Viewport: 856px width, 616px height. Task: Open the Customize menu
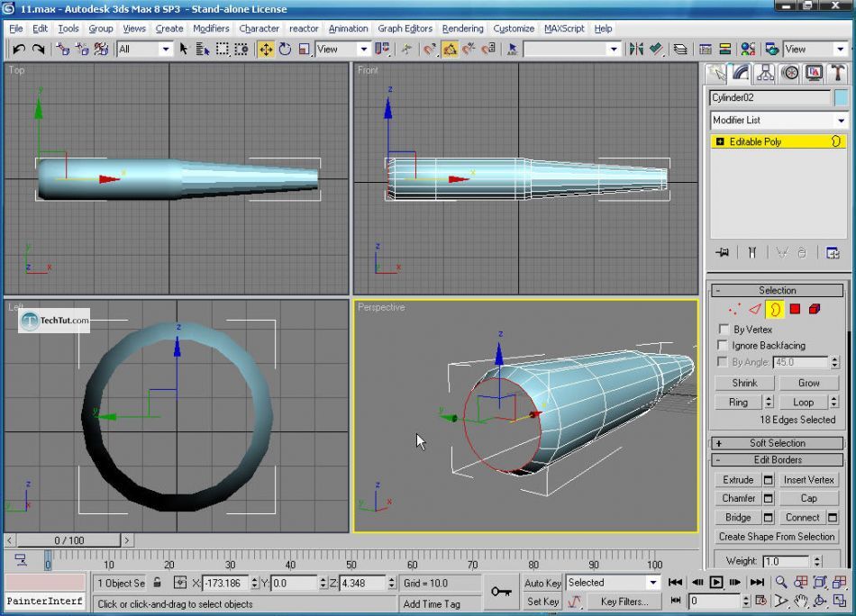(x=514, y=29)
